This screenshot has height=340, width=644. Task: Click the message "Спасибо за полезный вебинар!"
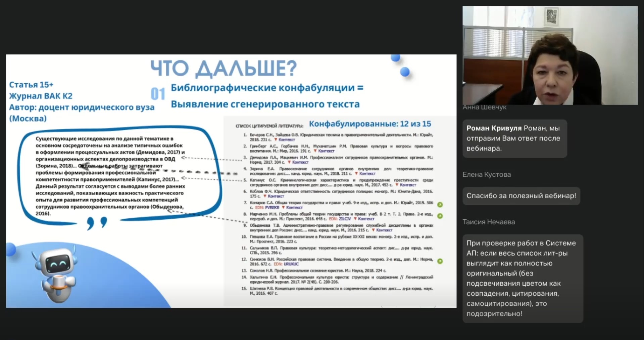(521, 196)
